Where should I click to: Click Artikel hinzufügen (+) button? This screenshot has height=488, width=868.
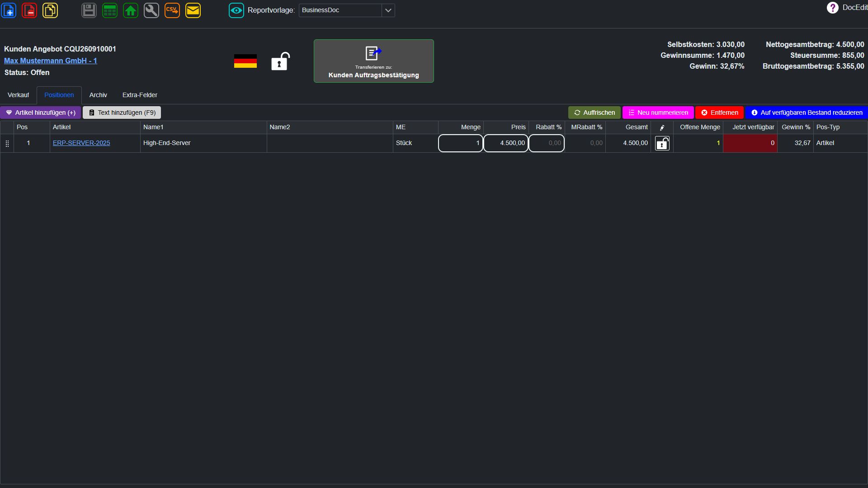coord(41,113)
